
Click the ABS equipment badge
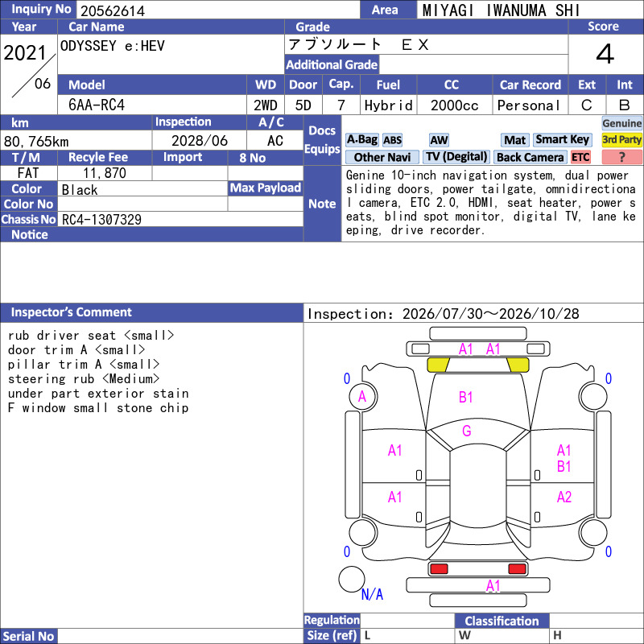(x=392, y=140)
